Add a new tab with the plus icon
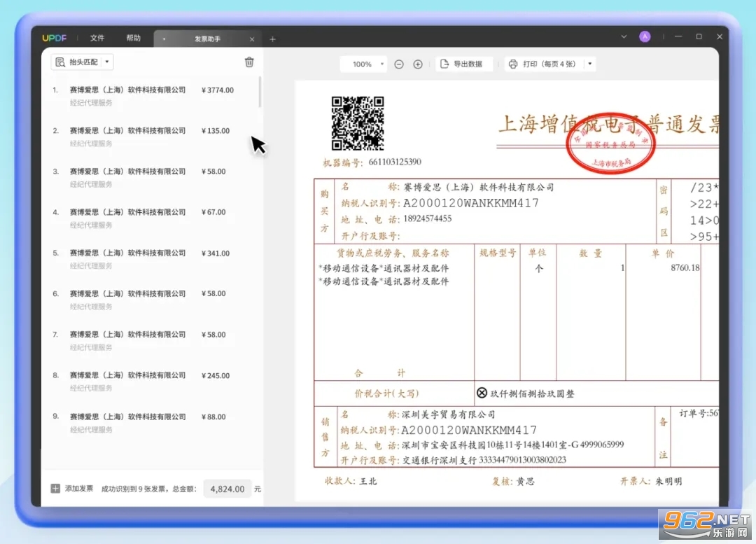The image size is (756, 544). [x=272, y=39]
